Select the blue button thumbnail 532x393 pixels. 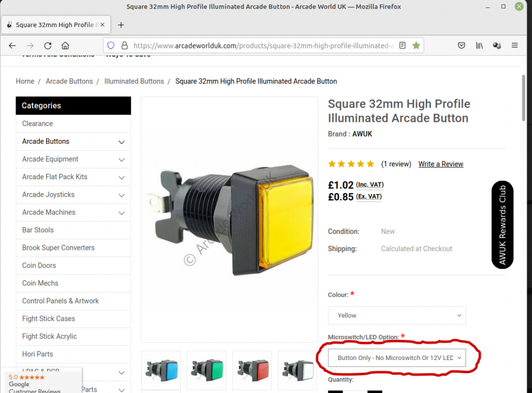pos(161,370)
